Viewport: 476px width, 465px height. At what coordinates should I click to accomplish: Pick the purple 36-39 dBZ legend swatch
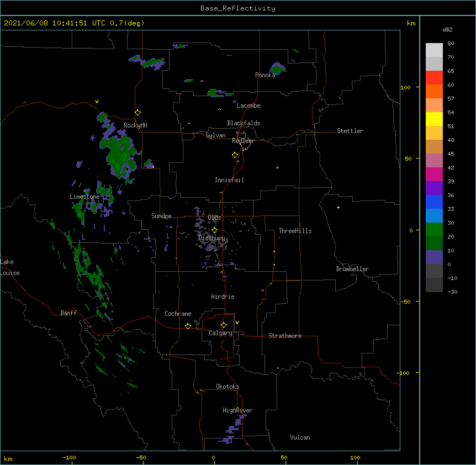pos(434,188)
